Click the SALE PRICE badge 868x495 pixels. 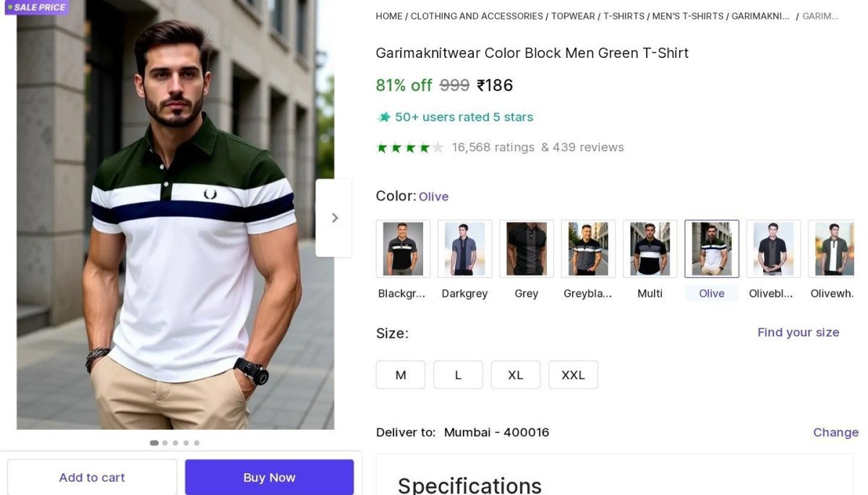tap(37, 7)
